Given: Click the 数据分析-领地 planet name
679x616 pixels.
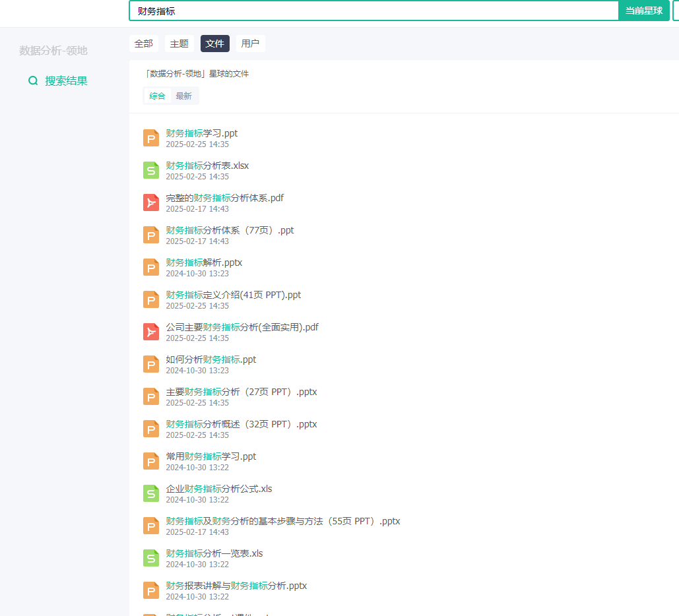Looking at the screenshot, I should [x=53, y=51].
